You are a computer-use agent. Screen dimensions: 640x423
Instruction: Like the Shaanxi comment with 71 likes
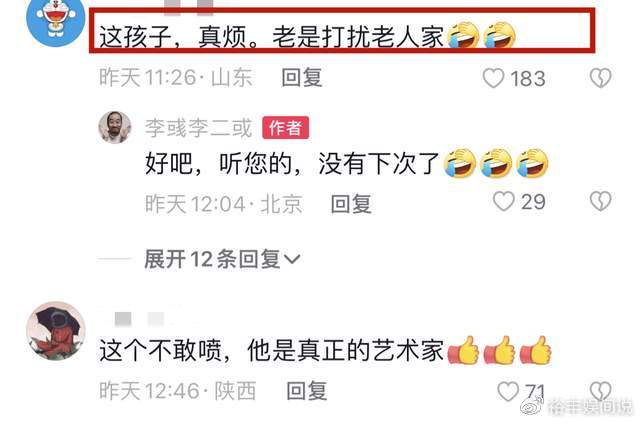(x=508, y=391)
